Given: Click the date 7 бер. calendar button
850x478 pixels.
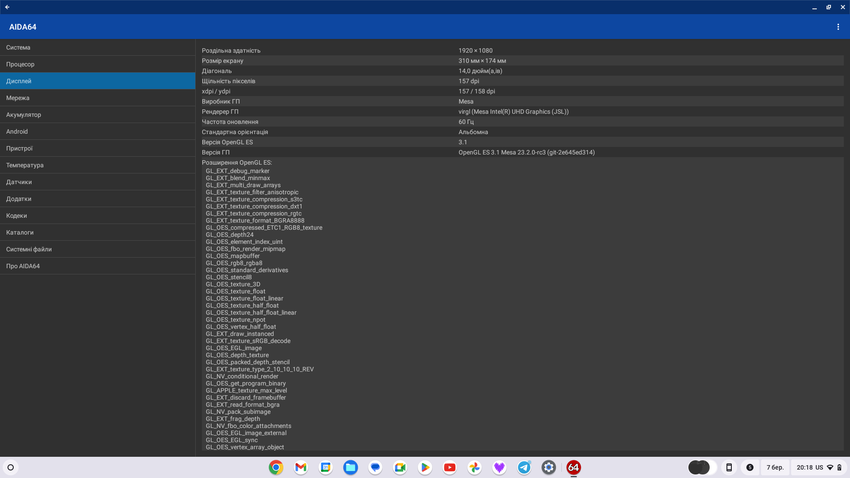Looking at the screenshot, I should [775, 467].
